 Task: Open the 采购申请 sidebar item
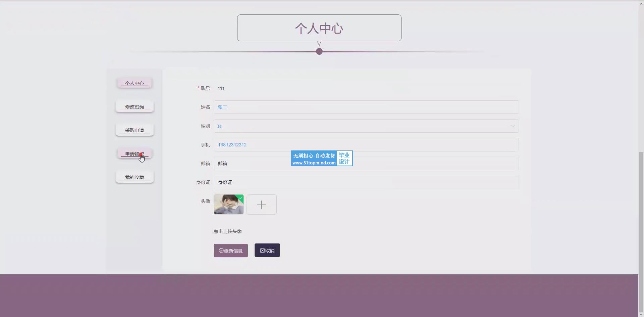135,130
